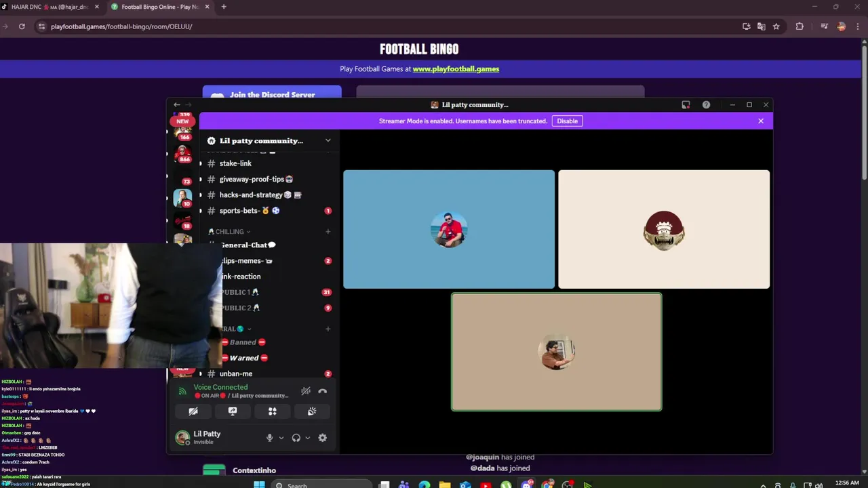Turn on camera in Discord voice panel

(x=193, y=411)
